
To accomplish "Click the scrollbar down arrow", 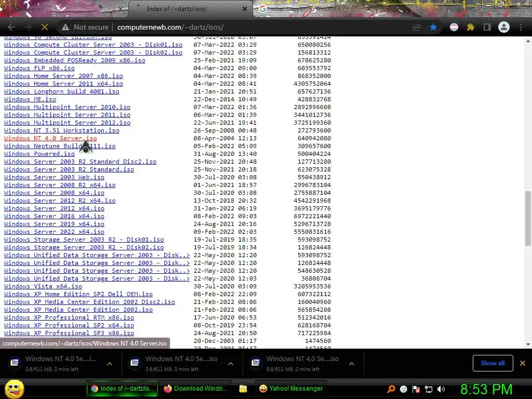I will pyautogui.click(x=528, y=344).
